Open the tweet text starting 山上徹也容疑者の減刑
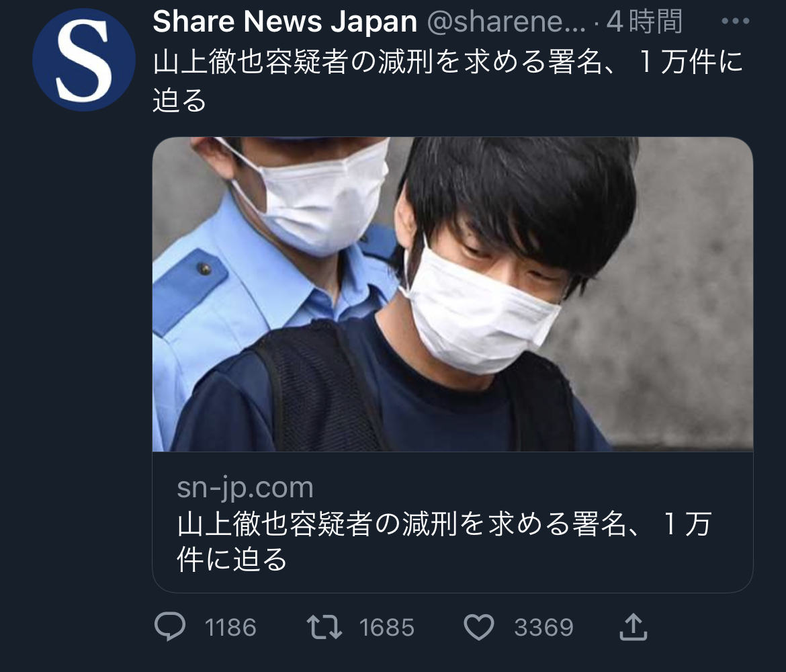Screen dimensions: 786x672 tap(447, 81)
